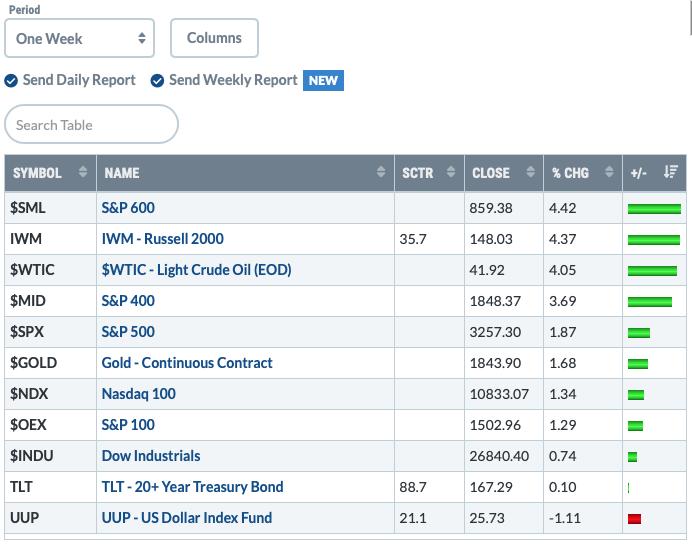Click the descending sort icon in +/- column

[x=670, y=172]
